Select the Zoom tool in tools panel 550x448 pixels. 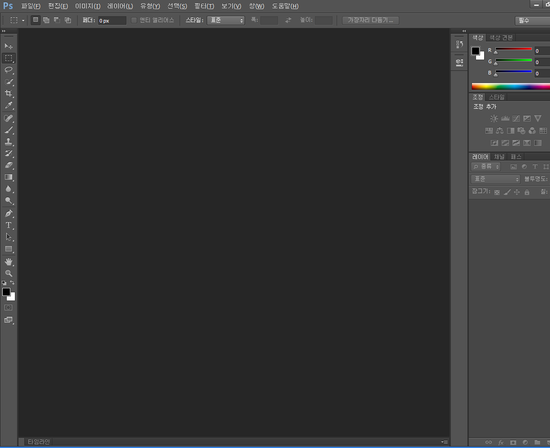8,273
